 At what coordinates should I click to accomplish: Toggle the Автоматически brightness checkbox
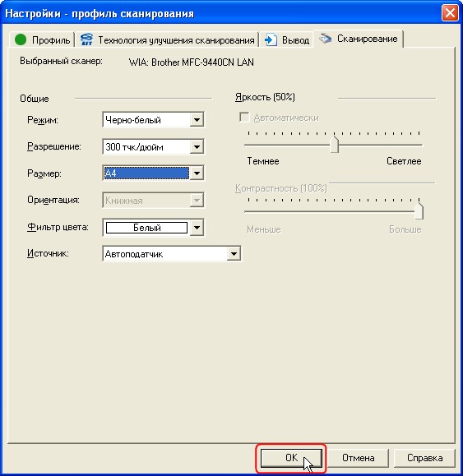(x=244, y=118)
